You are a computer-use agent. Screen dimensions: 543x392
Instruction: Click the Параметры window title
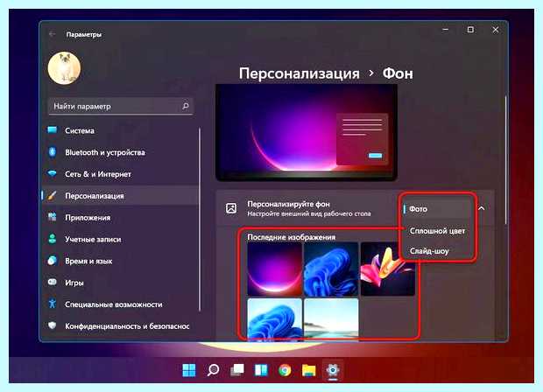click(x=84, y=34)
